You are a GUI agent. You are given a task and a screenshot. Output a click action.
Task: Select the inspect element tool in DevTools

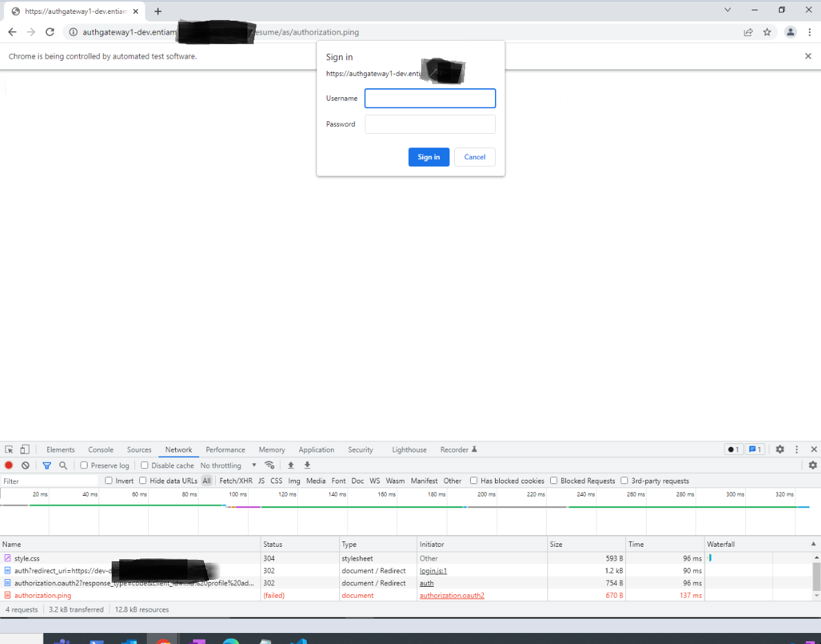(8, 449)
